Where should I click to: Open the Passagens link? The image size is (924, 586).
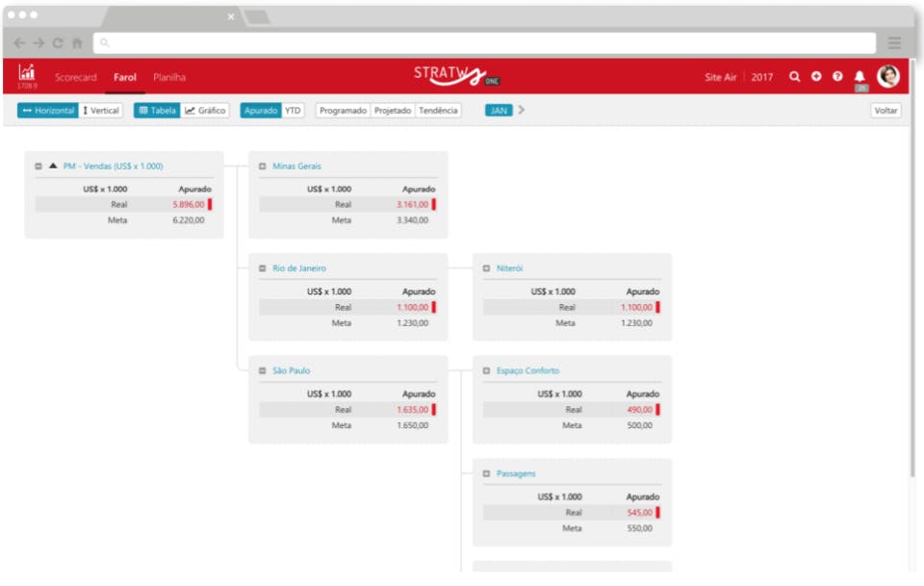point(516,473)
